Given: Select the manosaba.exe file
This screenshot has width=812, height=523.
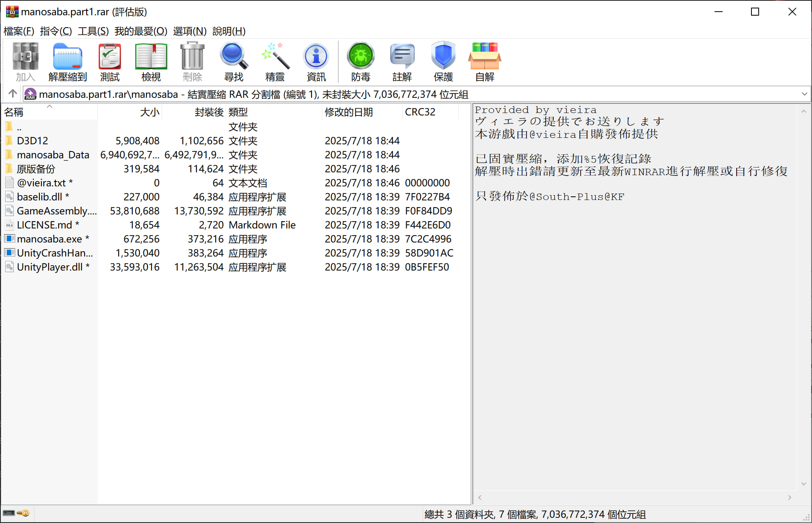Looking at the screenshot, I should 49,239.
